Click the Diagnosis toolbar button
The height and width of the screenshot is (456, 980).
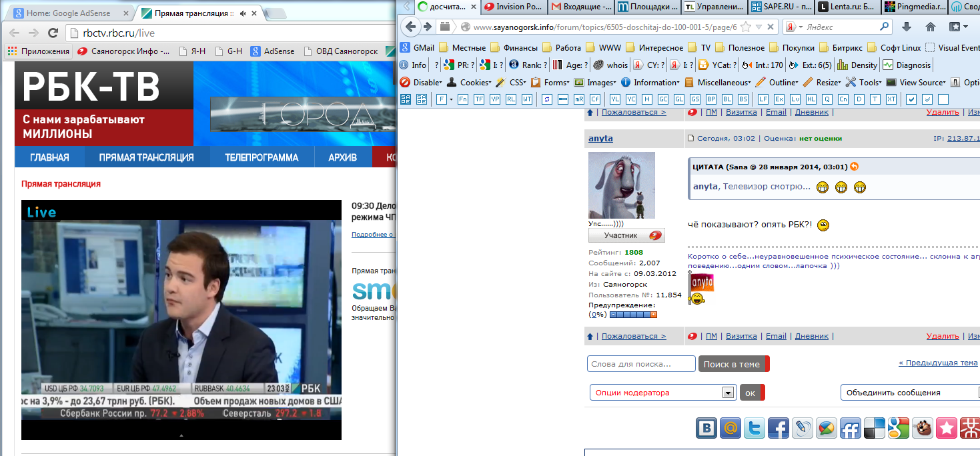click(906, 65)
